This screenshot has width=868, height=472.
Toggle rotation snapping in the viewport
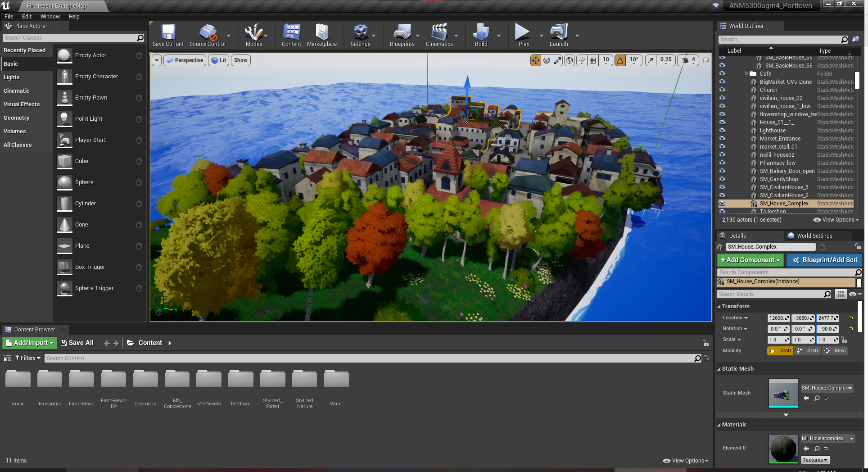pos(620,60)
